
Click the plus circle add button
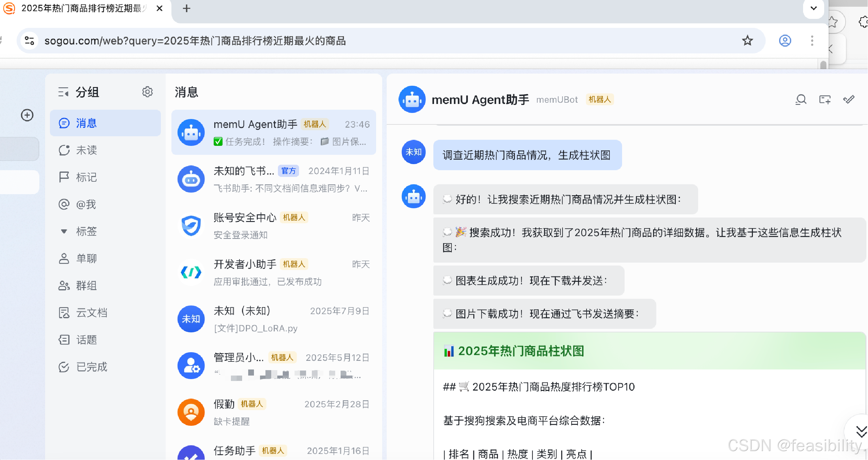pyautogui.click(x=27, y=115)
